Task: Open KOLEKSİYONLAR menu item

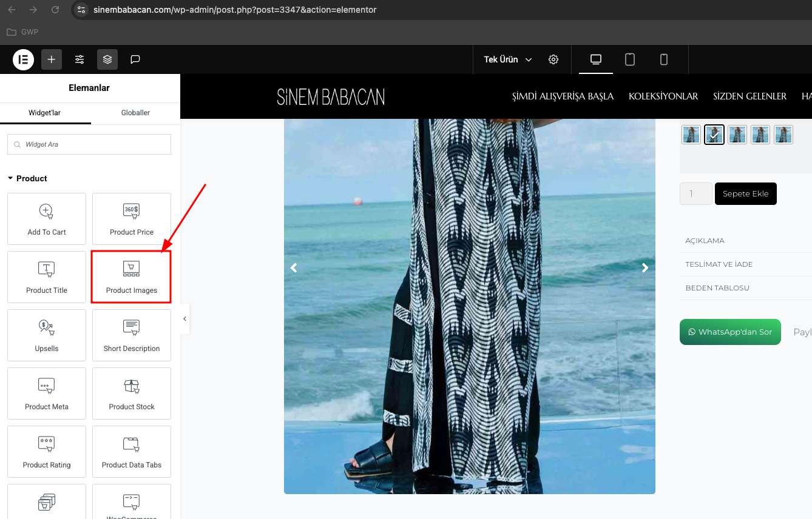Action: [x=663, y=96]
